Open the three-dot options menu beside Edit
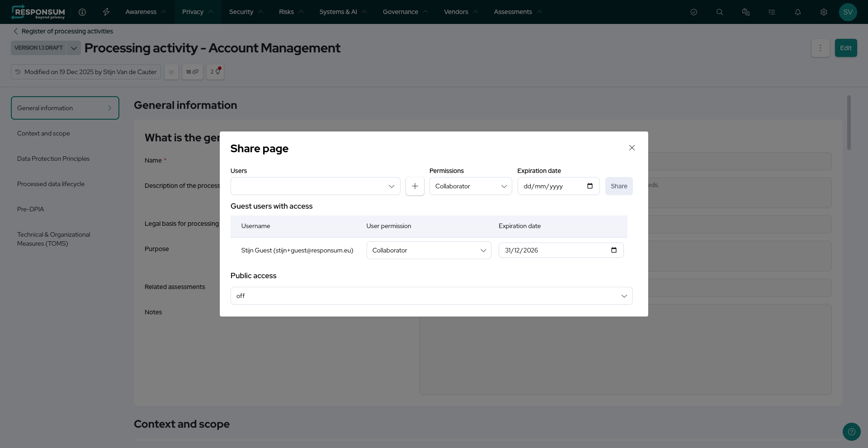This screenshot has width=868, height=448. pos(821,48)
